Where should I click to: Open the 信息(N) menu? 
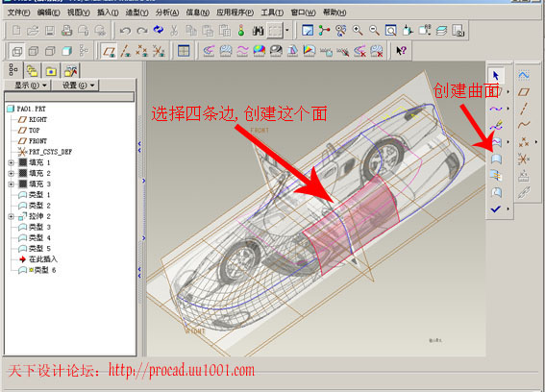[x=197, y=12]
